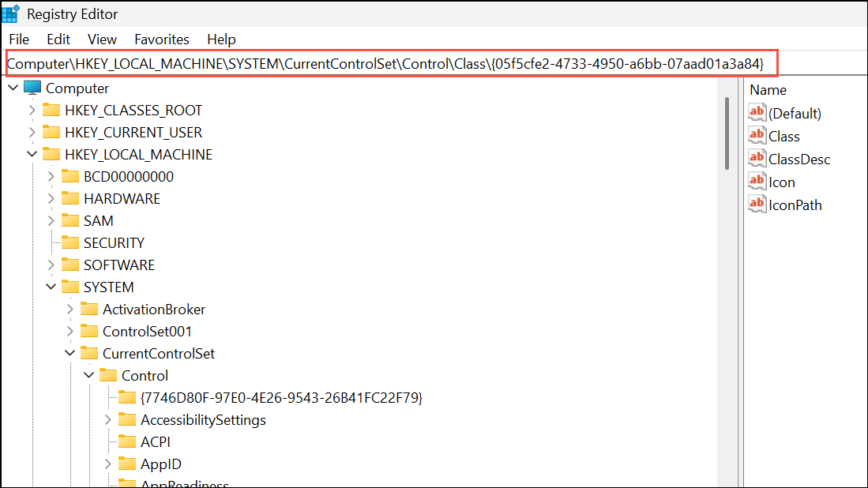The image size is (868, 488).
Task: Click the AppID folder icon
Action: 127,464
